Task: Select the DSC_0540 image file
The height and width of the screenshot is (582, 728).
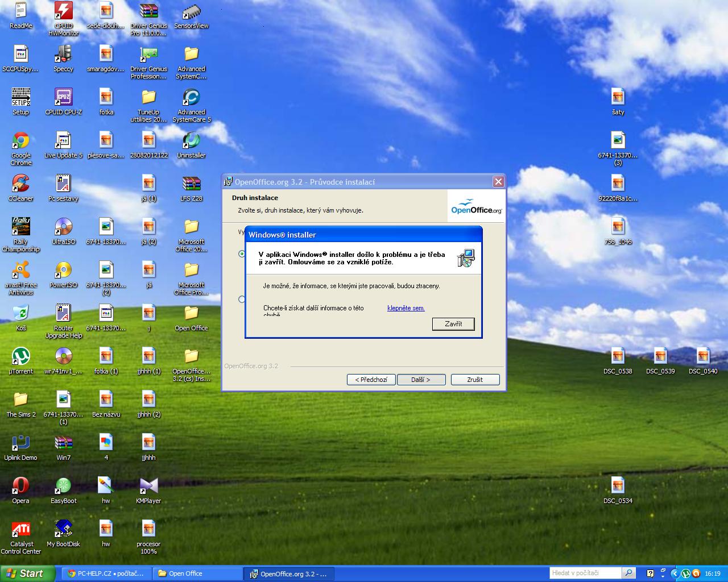Action: pos(703,361)
